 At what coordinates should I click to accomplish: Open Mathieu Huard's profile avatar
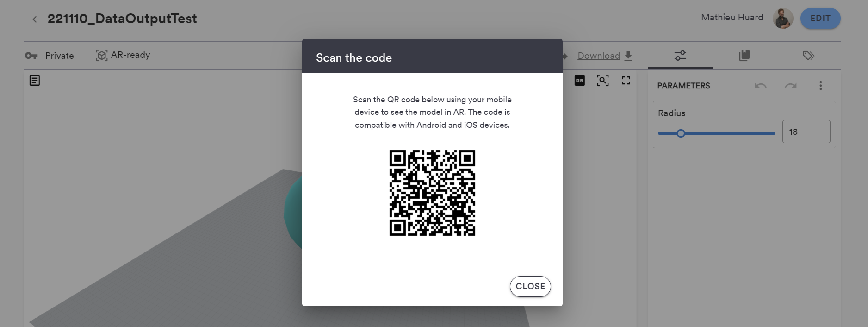pyautogui.click(x=783, y=19)
